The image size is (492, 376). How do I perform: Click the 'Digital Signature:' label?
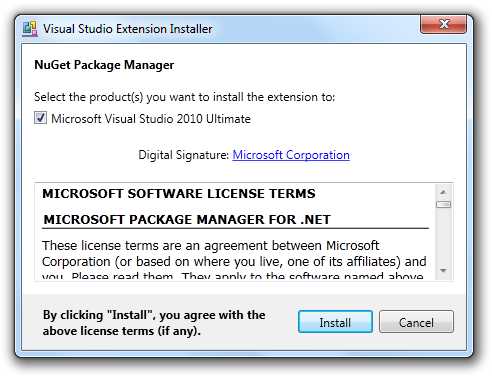point(184,155)
